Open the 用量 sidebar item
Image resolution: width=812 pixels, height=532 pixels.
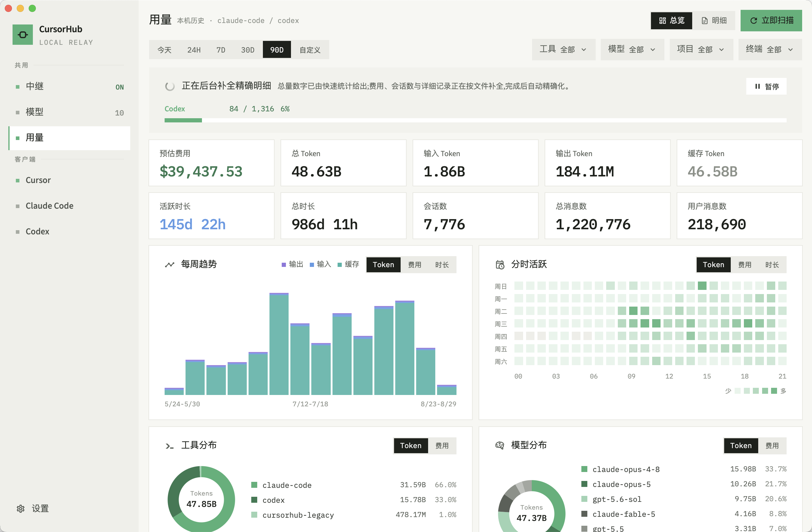[x=70, y=138]
